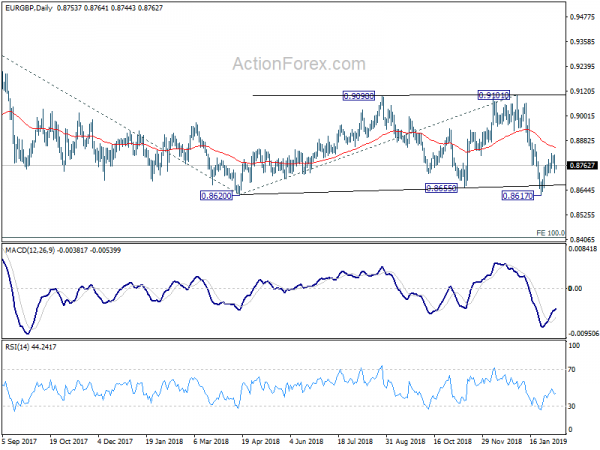This screenshot has height=450, width=600.
Task: Click the 0.84065 price axis value
Action: click(582, 240)
